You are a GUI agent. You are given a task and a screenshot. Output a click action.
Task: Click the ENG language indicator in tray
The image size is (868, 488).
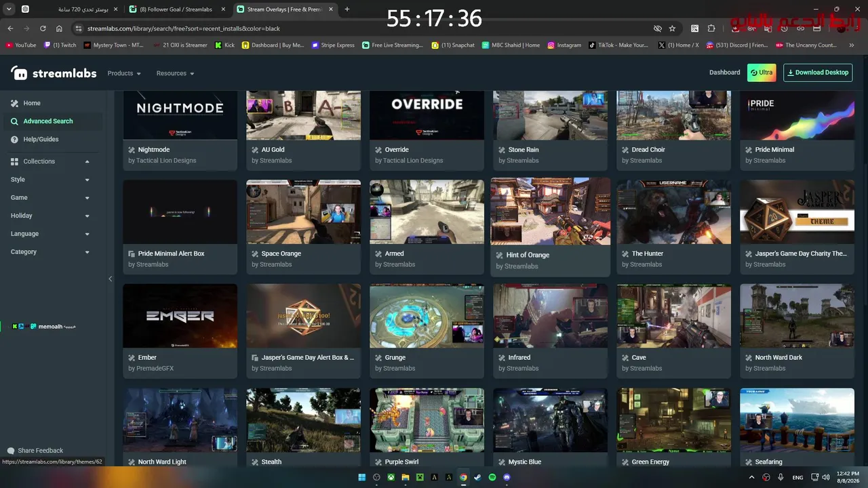click(x=798, y=477)
